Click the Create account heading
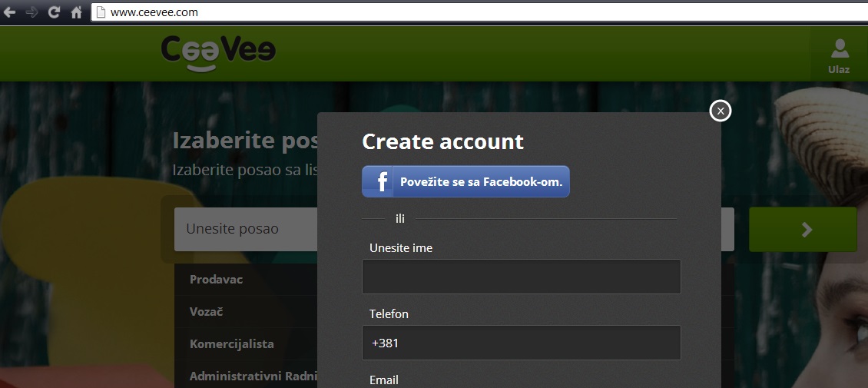868x388 pixels. [443, 141]
